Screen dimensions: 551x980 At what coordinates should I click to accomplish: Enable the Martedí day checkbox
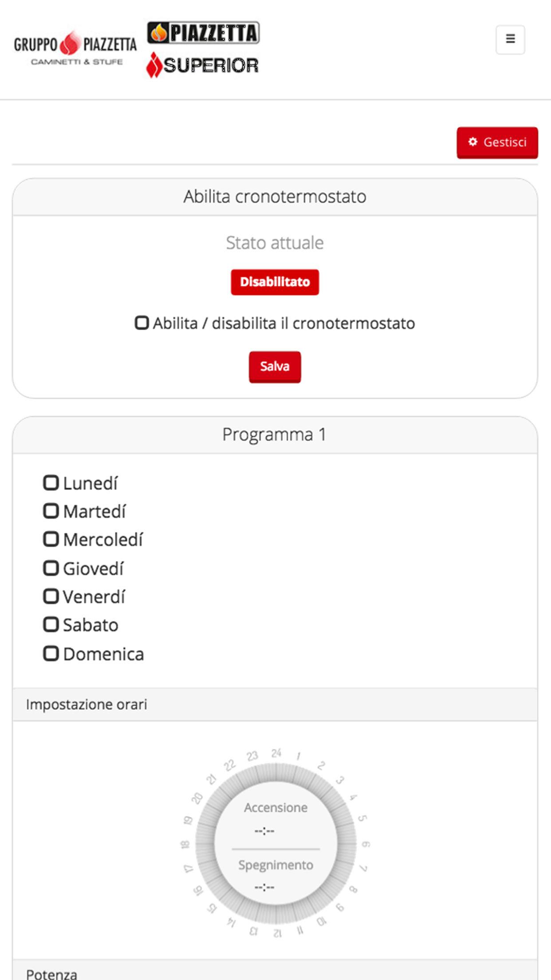(51, 511)
